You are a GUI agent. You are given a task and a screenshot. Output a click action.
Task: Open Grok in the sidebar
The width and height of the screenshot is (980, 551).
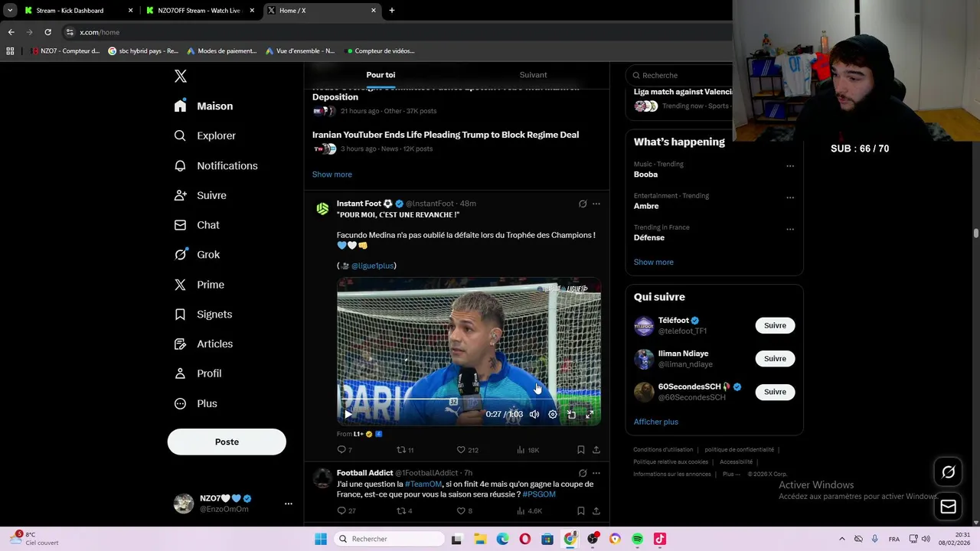(x=197, y=255)
